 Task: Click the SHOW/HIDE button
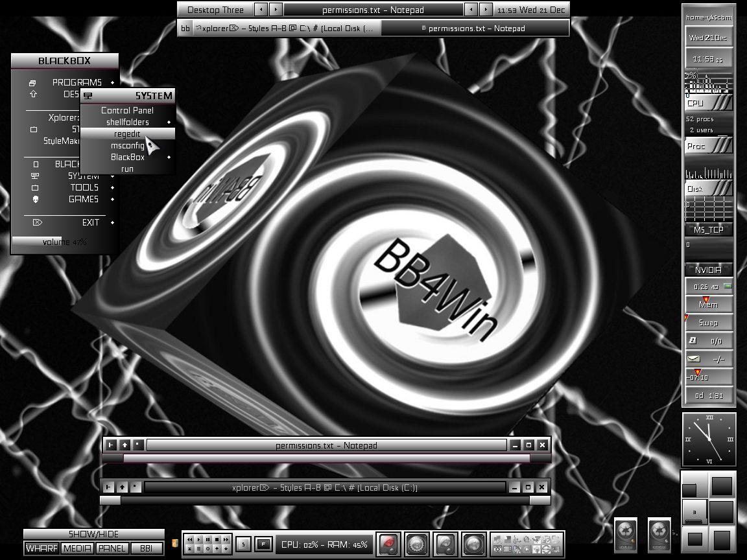[93, 534]
